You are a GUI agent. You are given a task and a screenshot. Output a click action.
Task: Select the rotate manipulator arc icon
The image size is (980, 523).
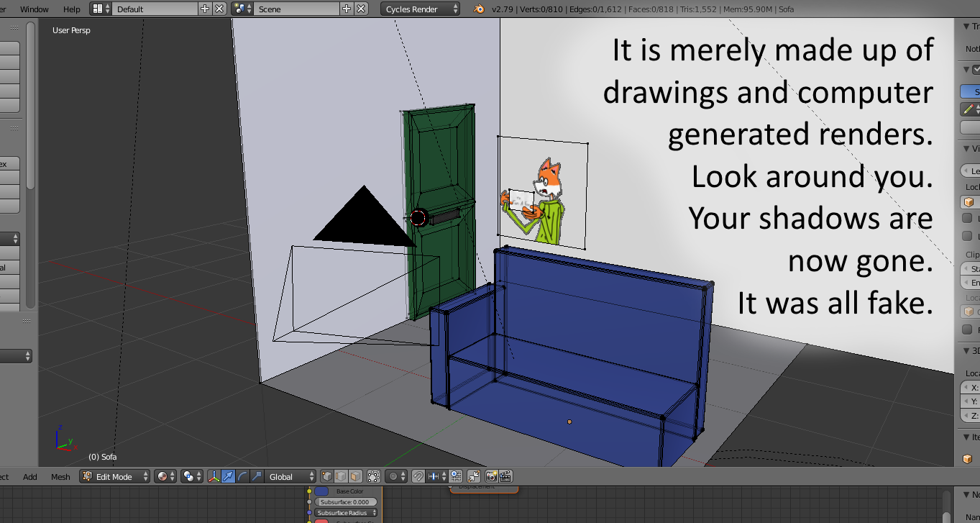pos(242,476)
